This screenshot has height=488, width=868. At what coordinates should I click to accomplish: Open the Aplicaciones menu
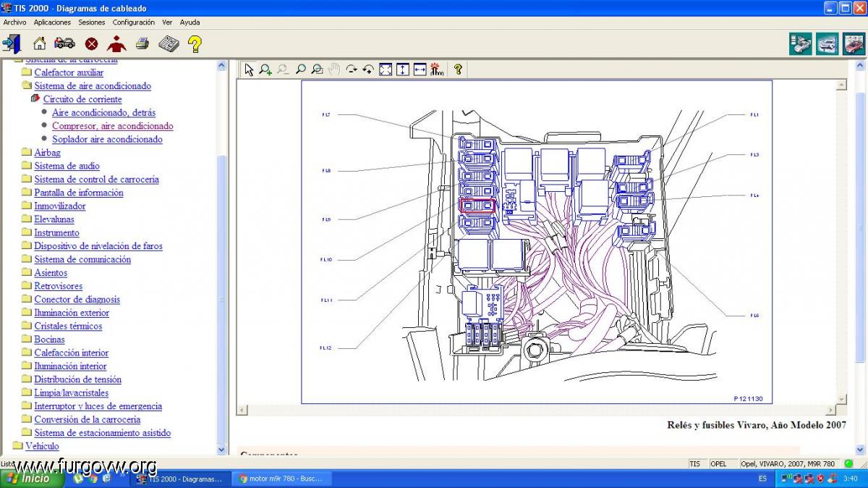52,22
